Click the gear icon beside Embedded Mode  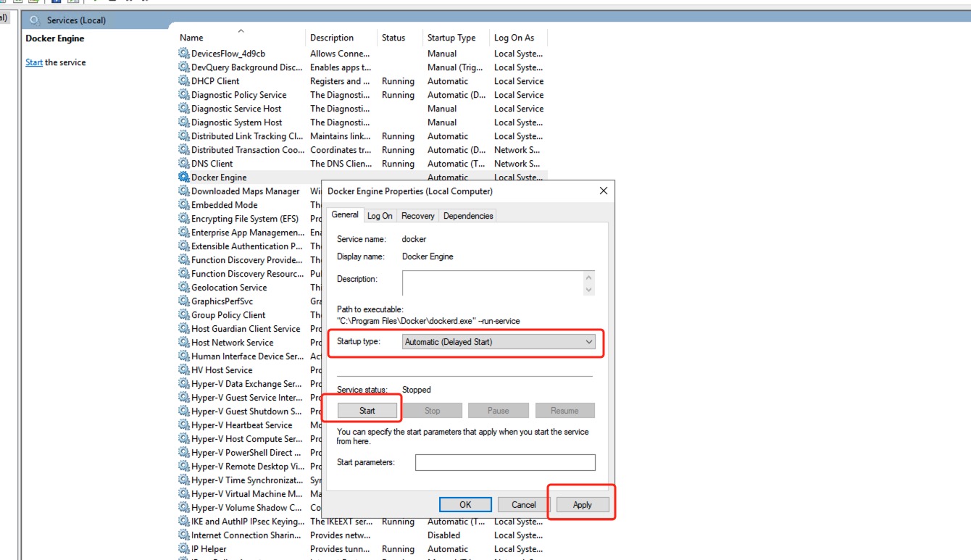[184, 205]
